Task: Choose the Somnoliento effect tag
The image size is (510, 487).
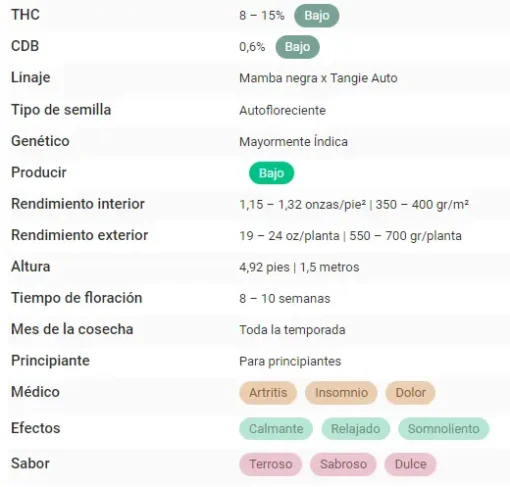Action: tap(443, 429)
